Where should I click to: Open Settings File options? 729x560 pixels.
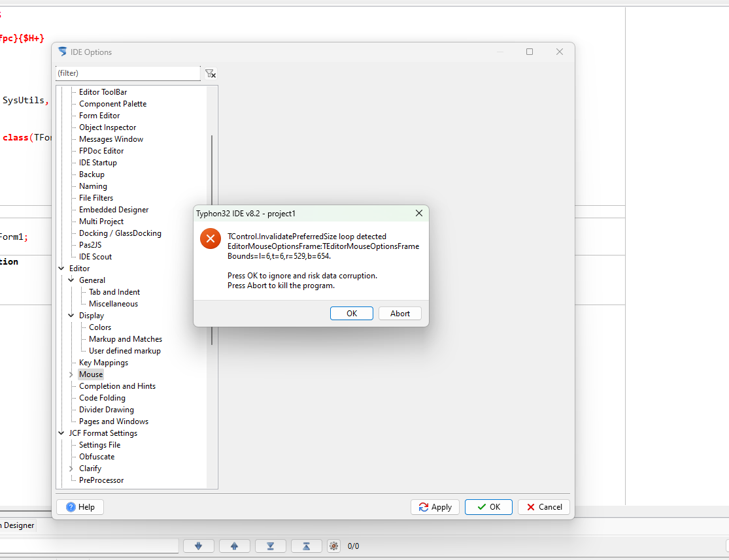point(99,445)
